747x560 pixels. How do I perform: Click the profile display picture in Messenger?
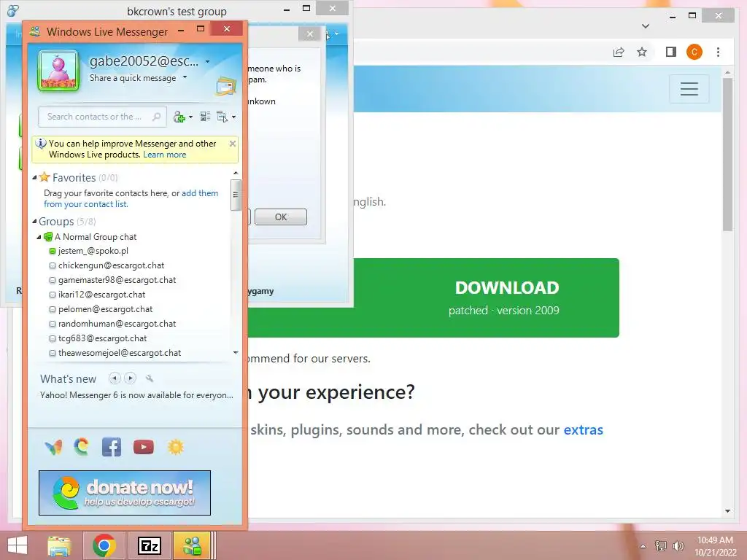[x=58, y=71]
